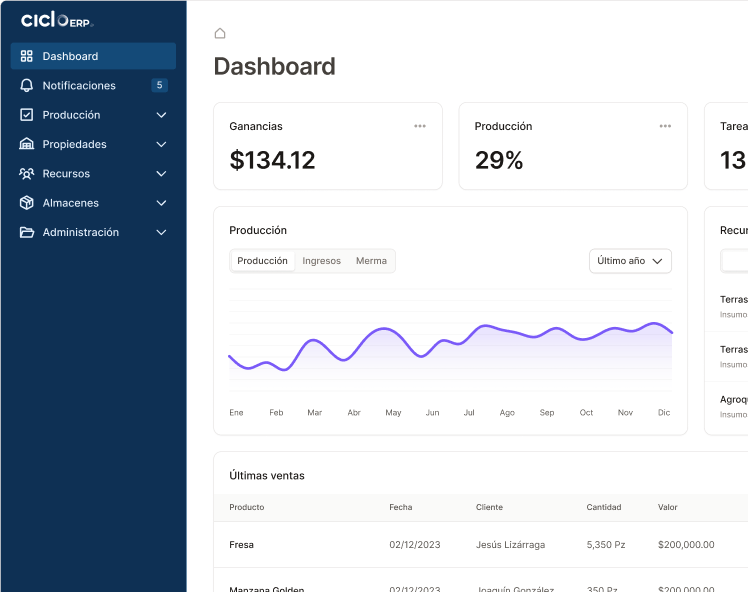Open the Notificaciones badge showing 5
The width and height of the screenshot is (748, 592).
pyautogui.click(x=159, y=86)
